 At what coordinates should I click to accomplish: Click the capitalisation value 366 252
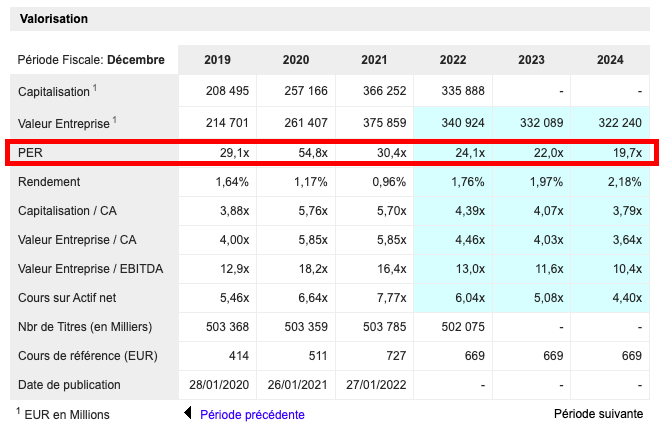pyautogui.click(x=384, y=91)
